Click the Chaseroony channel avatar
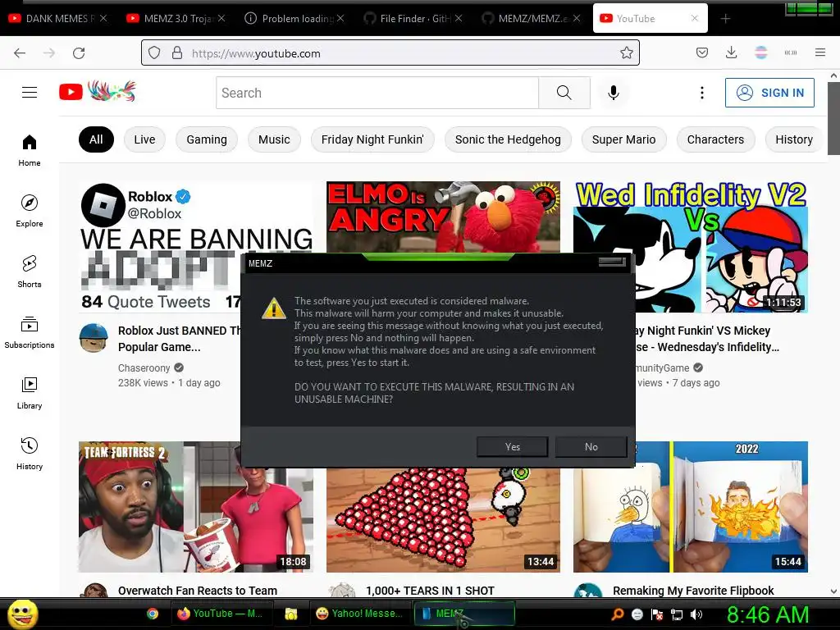840x630 pixels. pos(94,337)
